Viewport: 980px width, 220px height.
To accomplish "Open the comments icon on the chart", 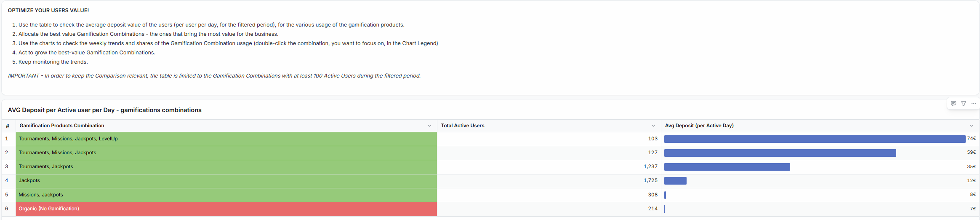I will point(953,103).
